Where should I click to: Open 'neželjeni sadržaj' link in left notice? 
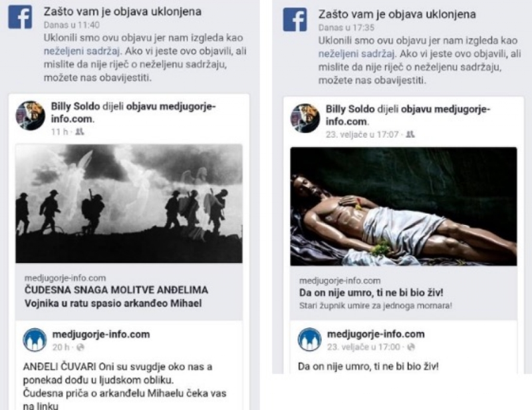pyautogui.click(x=82, y=51)
